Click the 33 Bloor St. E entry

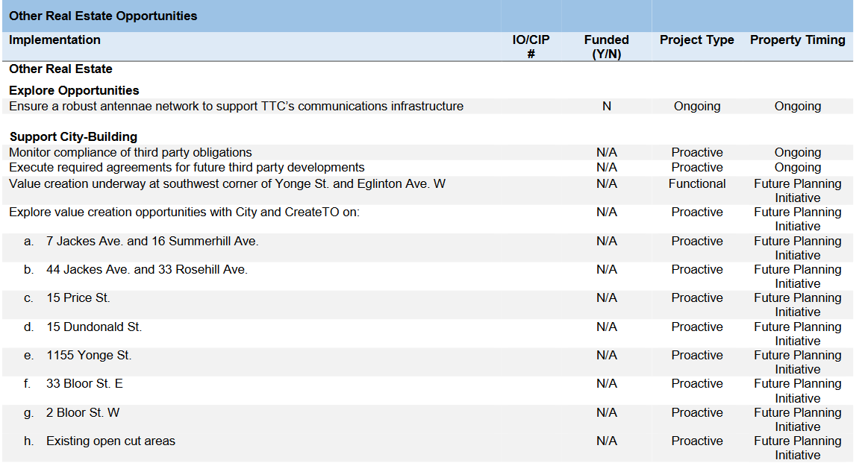point(84,383)
